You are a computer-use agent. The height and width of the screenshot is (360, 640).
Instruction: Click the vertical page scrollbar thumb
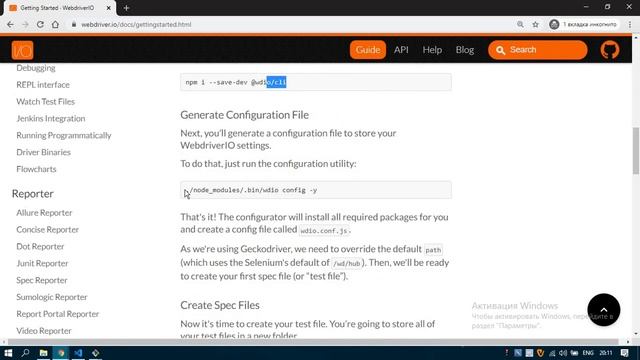636,151
